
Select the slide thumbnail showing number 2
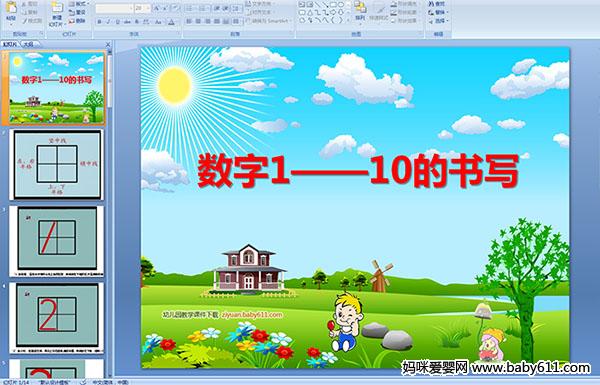click(x=57, y=318)
